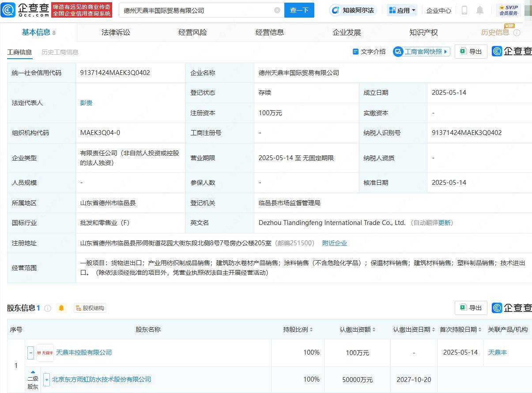
Task: Collapse 二级股东 with the up arrow
Action: 33,372
